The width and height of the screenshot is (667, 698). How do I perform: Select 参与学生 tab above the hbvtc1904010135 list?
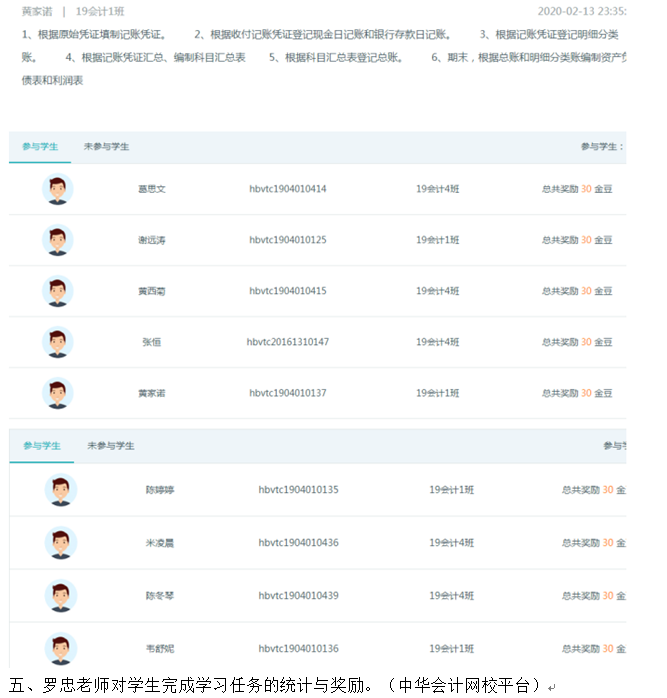click(x=42, y=446)
